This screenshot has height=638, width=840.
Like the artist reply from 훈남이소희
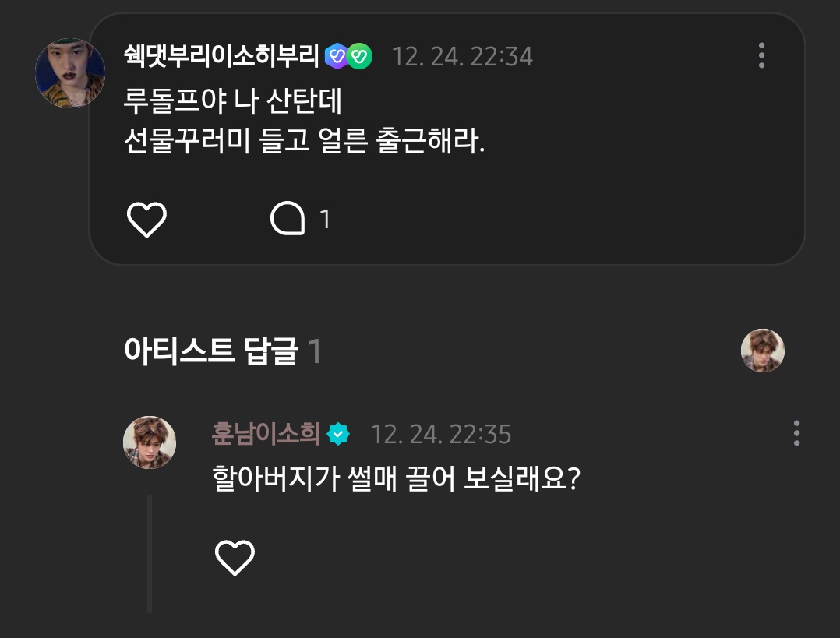(x=235, y=557)
